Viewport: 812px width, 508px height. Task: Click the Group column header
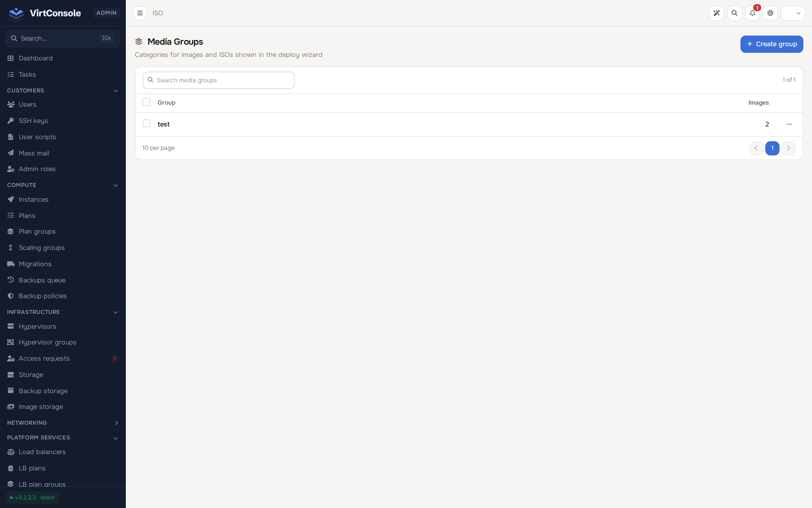[x=166, y=102]
